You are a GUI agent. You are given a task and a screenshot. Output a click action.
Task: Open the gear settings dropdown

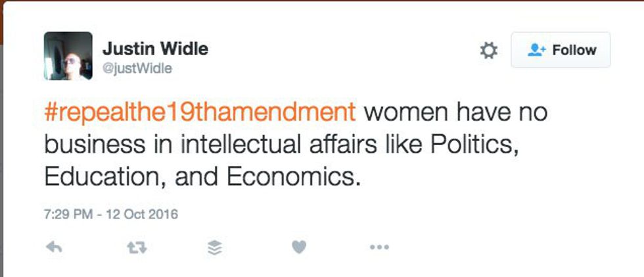489,51
